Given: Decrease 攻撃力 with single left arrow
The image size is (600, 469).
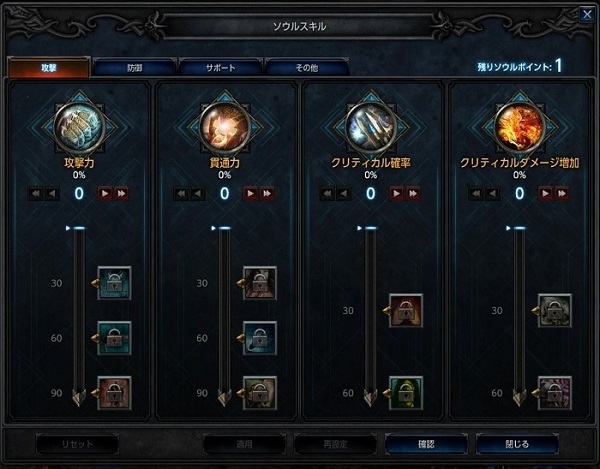Looking at the screenshot, I should (x=52, y=194).
